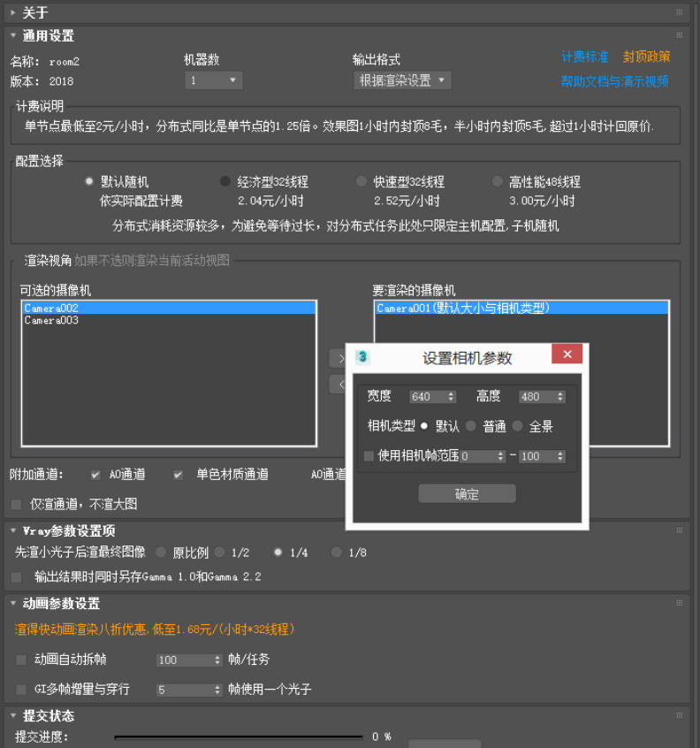Open the 封顶政策 link
The width and height of the screenshot is (700, 748).
coord(646,57)
